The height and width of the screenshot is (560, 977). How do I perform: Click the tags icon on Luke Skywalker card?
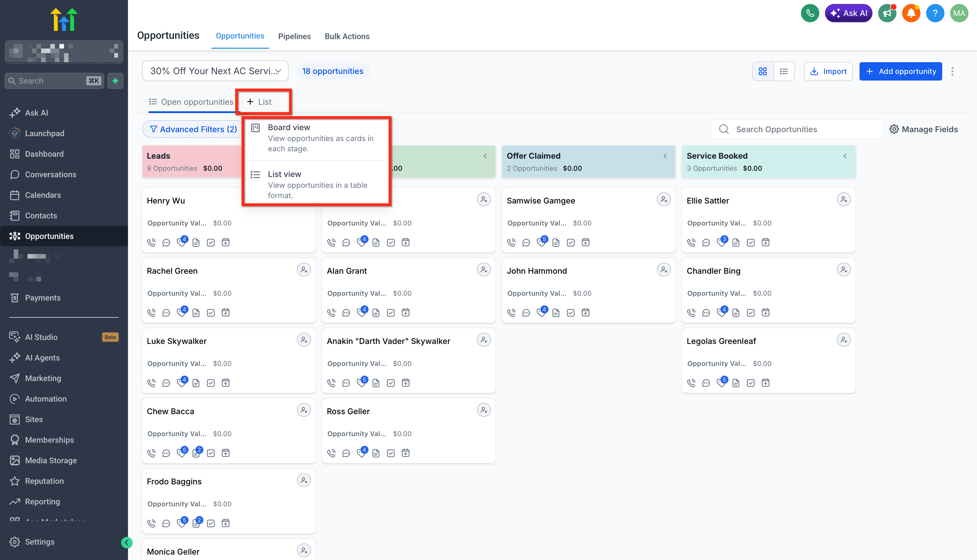pyautogui.click(x=181, y=383)
